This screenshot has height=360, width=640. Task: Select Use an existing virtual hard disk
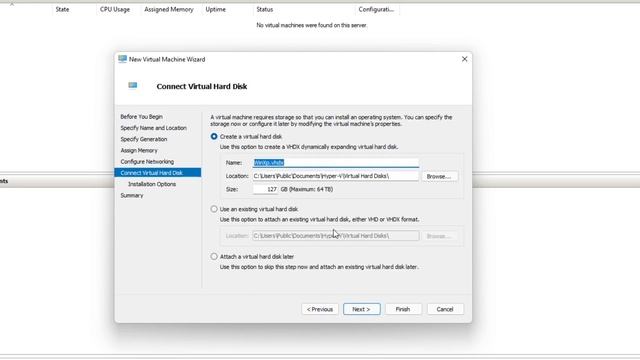214,209
